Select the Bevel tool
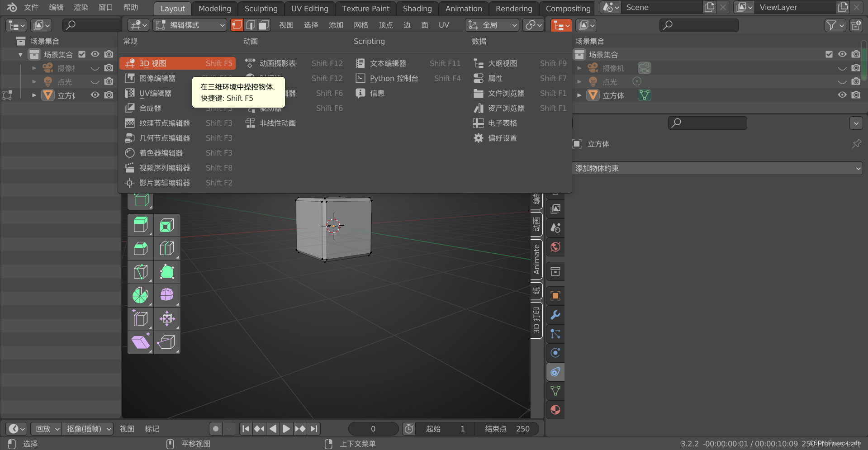Viewport: 868px width, 450px height. 141,248
